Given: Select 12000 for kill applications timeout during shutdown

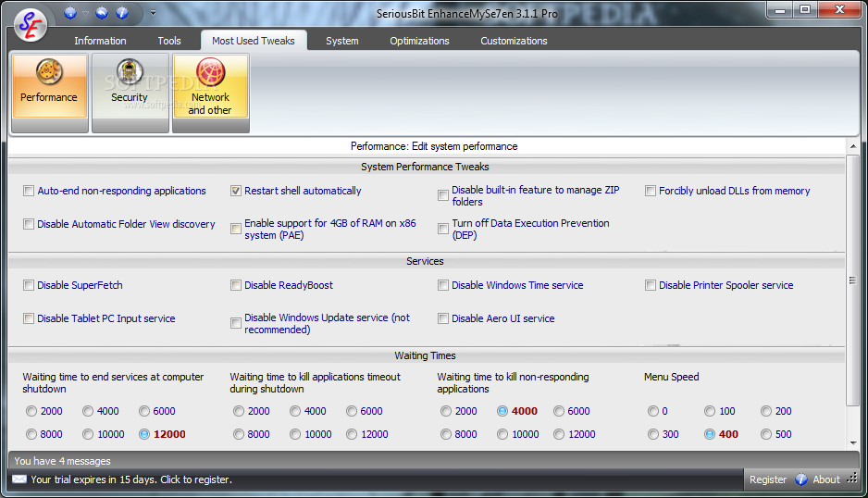Looking at the screenshot, I should point(352,434).
